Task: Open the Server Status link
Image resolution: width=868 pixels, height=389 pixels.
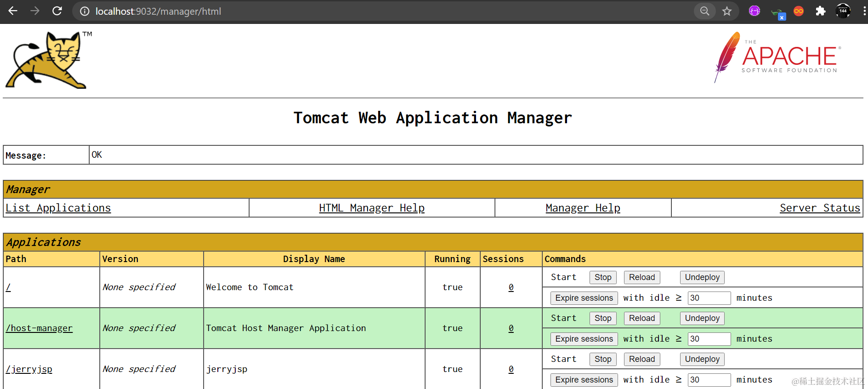Action: point(820,208)
